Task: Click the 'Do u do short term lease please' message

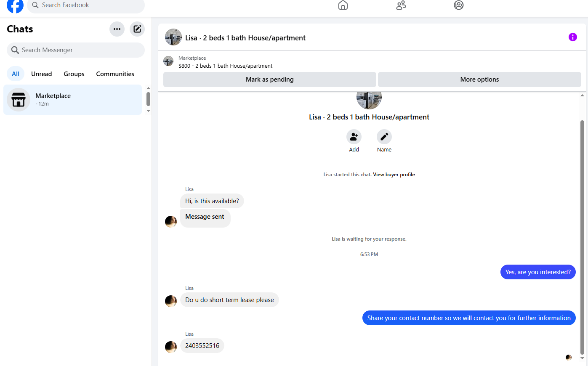Action: coord(229,300)
